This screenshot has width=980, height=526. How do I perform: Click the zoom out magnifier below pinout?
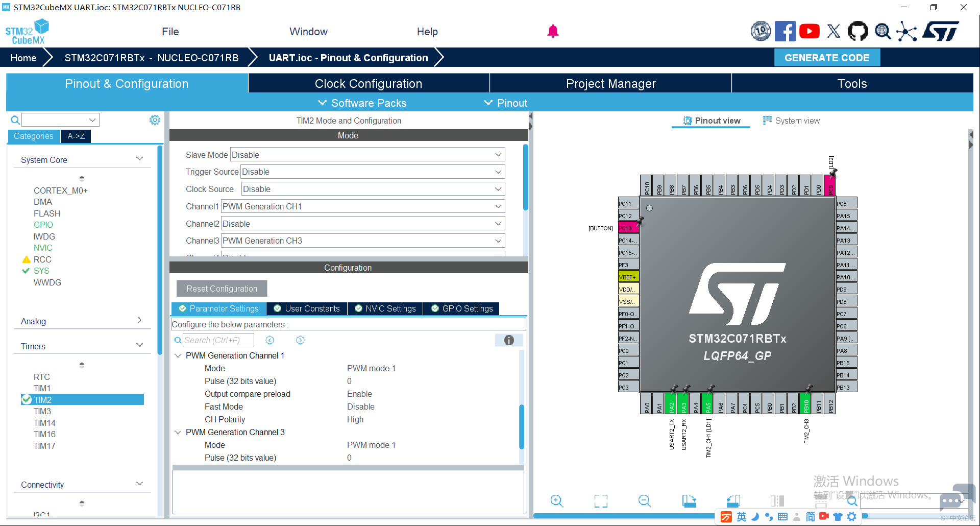(645, 501)
